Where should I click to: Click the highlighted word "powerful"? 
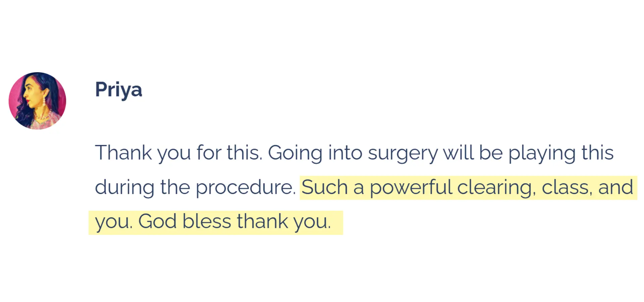(411, 187)
